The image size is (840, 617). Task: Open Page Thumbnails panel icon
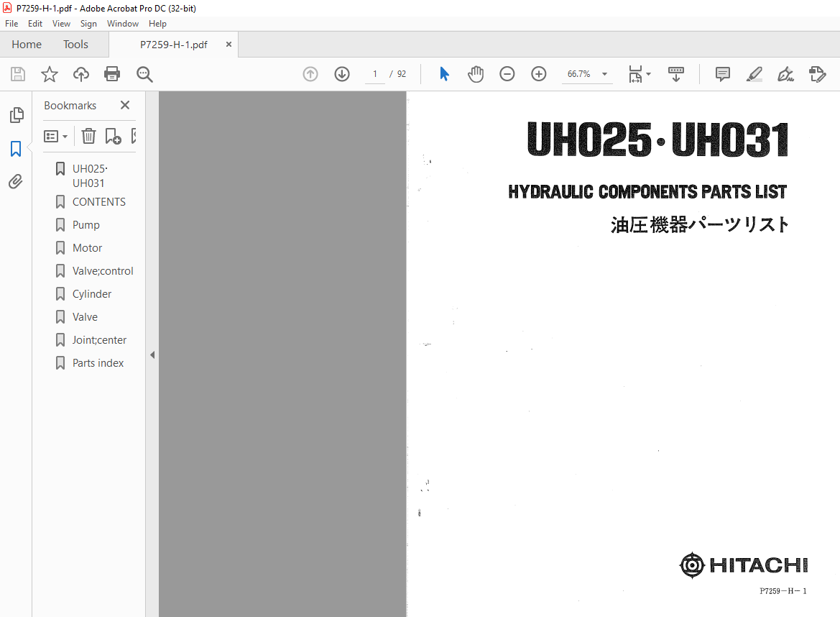click(17, 115)
